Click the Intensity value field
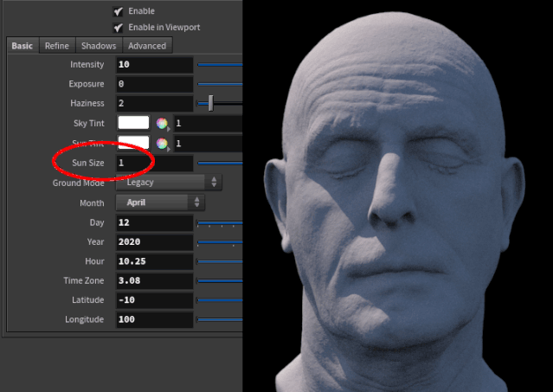Screen dimensions: 553x392 [154, 65]
